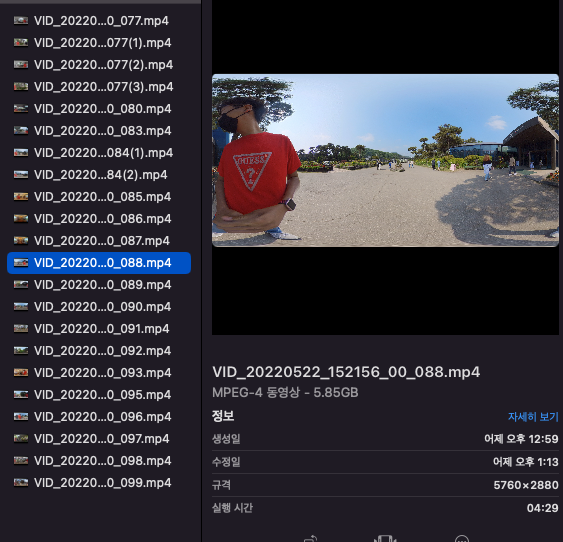The height and width of the screenshot is (542, 563).
Task: Click the highlighted VID_20220...0_088.mp4 row
Action: coord(99,263)
